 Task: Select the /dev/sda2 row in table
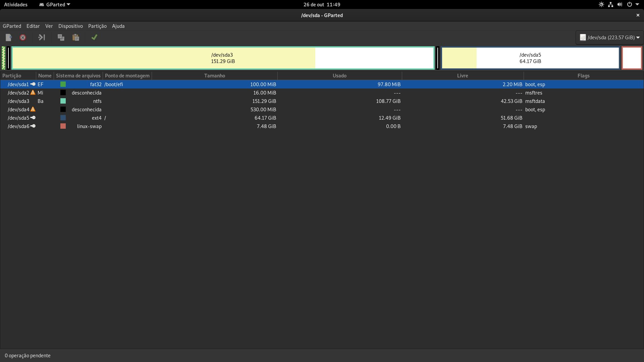click(x=322, y=93)
